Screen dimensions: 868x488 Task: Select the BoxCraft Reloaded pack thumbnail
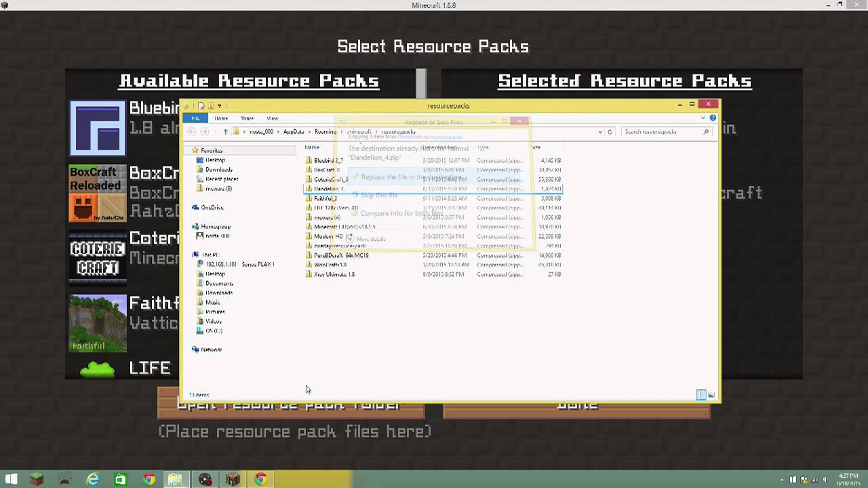98,193
